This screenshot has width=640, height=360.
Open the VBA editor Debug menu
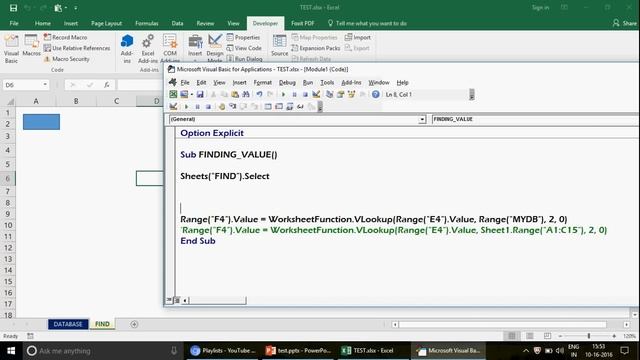287,82
